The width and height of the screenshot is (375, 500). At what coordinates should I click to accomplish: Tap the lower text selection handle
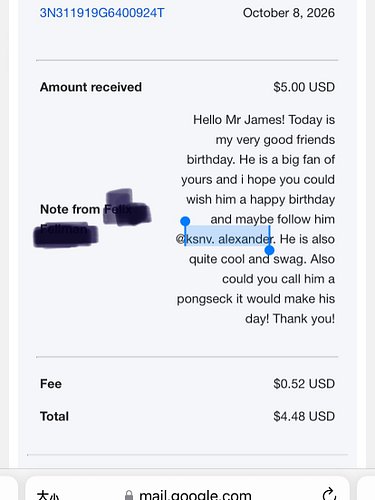point(269,250)
